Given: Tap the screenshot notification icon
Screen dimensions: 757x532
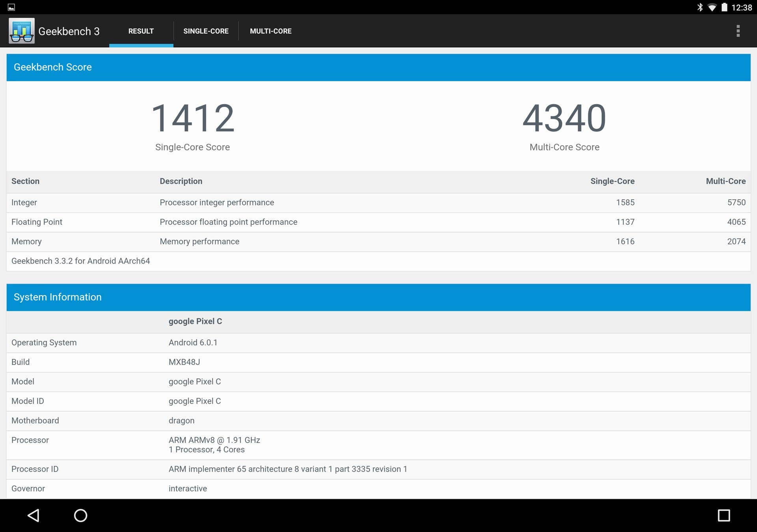Looking at the screenshot, I should click(x=11, y=7).
